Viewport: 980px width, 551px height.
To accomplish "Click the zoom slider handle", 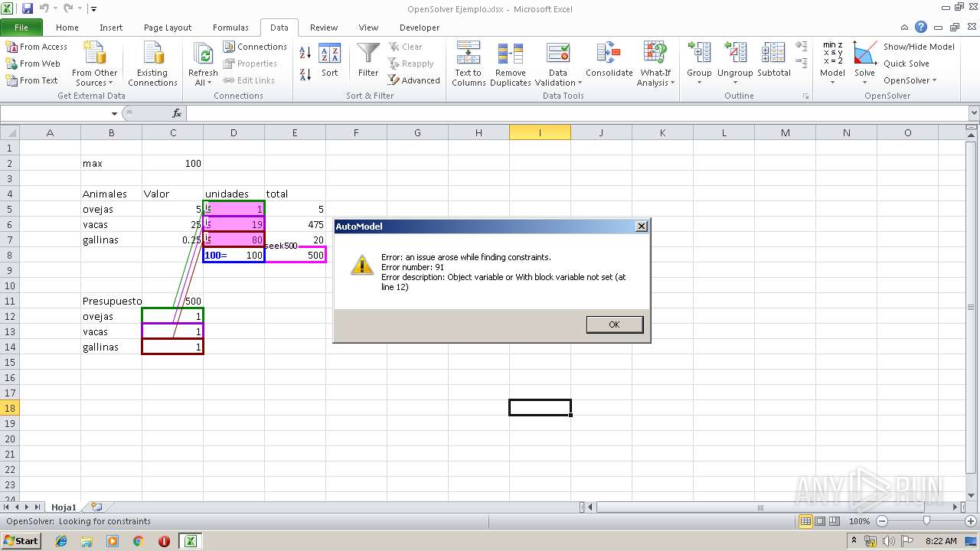I will click(x=926, y=521).
